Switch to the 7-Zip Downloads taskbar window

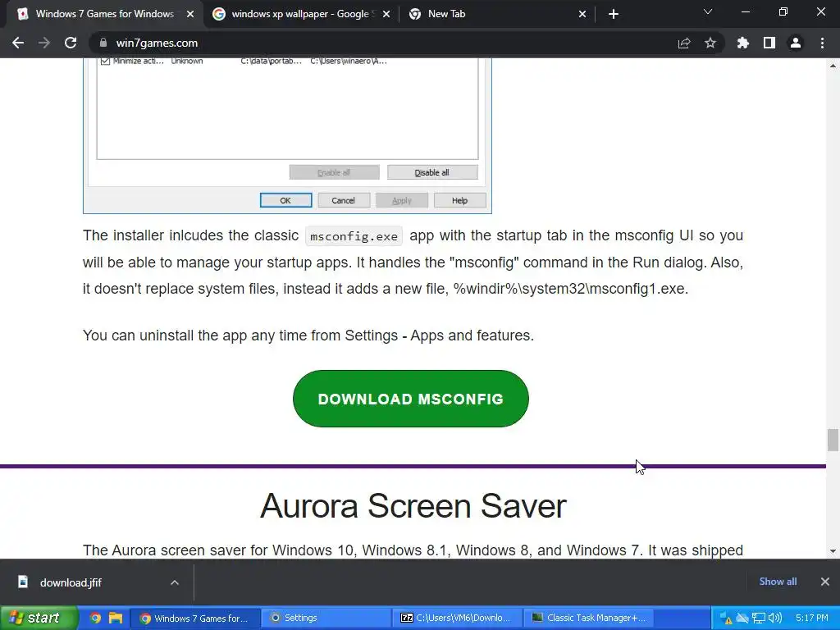(x=457, y=619)
